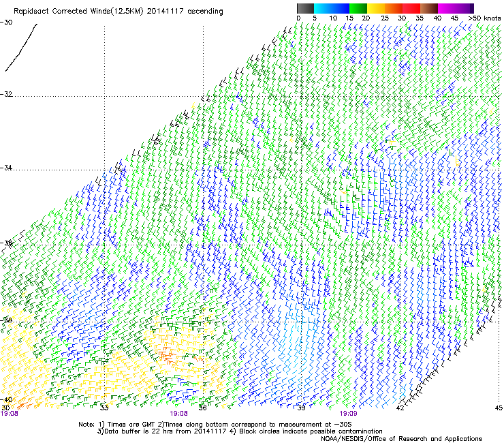Image resolution: width=504 pixels, height=443 pixels.
Task: Click the 'NOAA/NESDIS/Office of Research and Applications' credit
Action: (x=401, y=439)
